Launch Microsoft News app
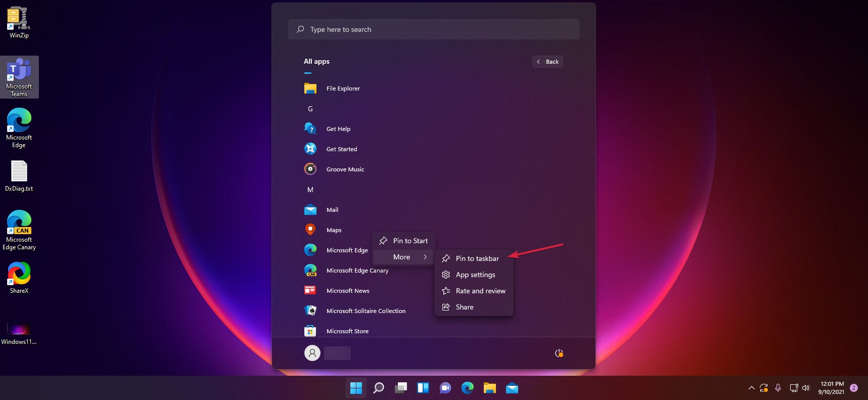The width and height of the screenshot is (868, 400). tap(337, 291)
